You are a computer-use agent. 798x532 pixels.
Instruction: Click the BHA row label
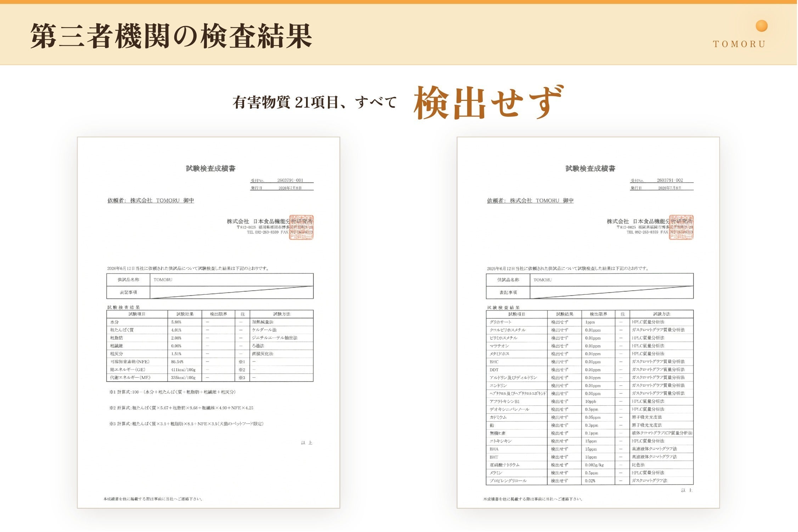(x=494, y=449)
